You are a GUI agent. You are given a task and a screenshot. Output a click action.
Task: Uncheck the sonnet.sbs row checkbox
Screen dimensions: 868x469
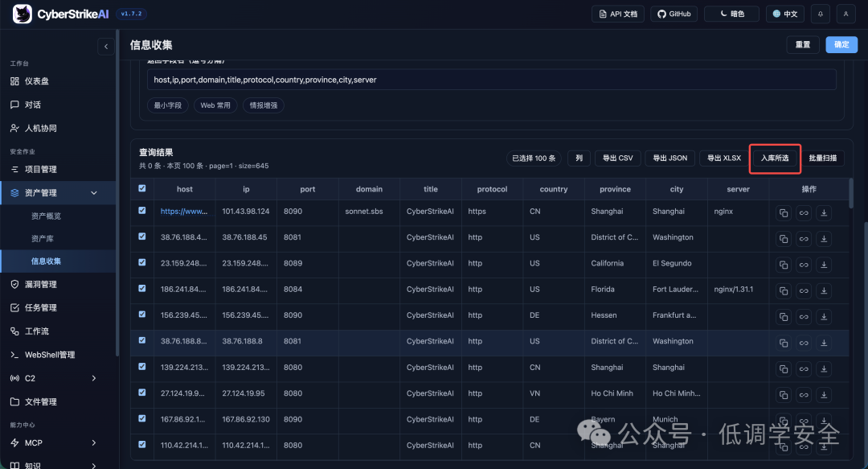142,211
